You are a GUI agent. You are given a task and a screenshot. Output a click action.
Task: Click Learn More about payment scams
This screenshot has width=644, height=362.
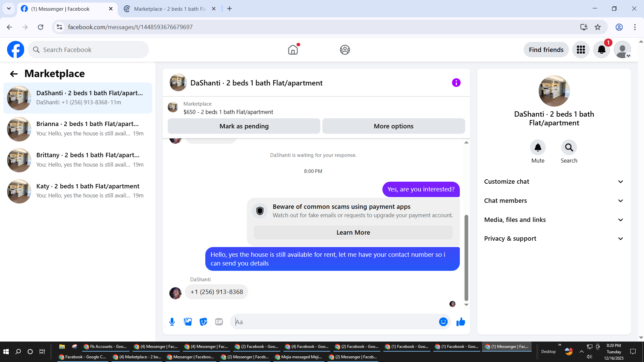tap(353, 233)
